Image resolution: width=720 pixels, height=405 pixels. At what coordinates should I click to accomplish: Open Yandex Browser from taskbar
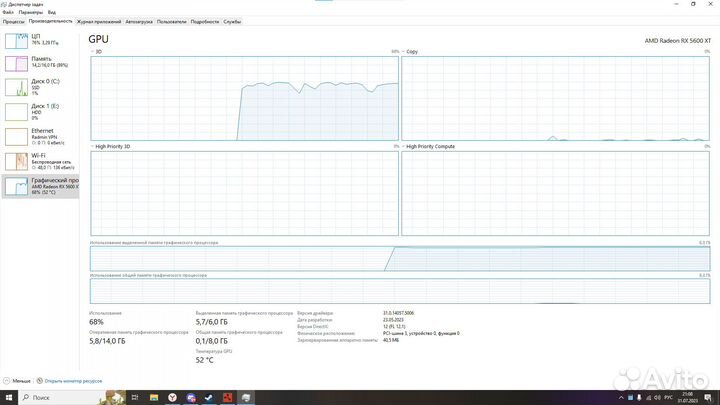[x=172, y=398]
